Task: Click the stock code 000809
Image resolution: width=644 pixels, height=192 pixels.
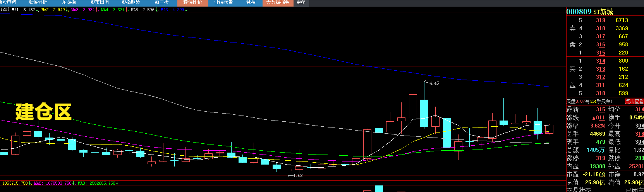Action: [x=579, y=12]
